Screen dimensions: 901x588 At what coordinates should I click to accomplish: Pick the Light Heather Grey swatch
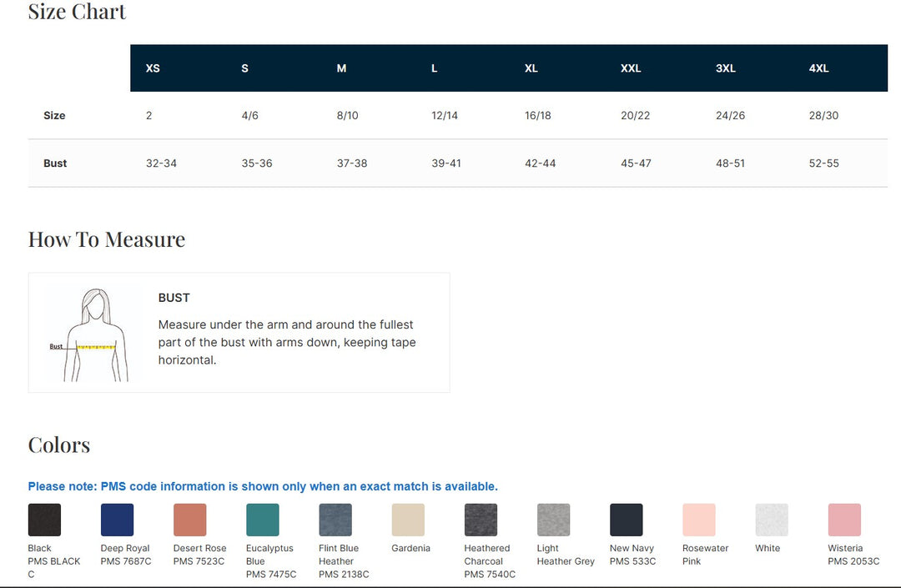coord(553,520)
